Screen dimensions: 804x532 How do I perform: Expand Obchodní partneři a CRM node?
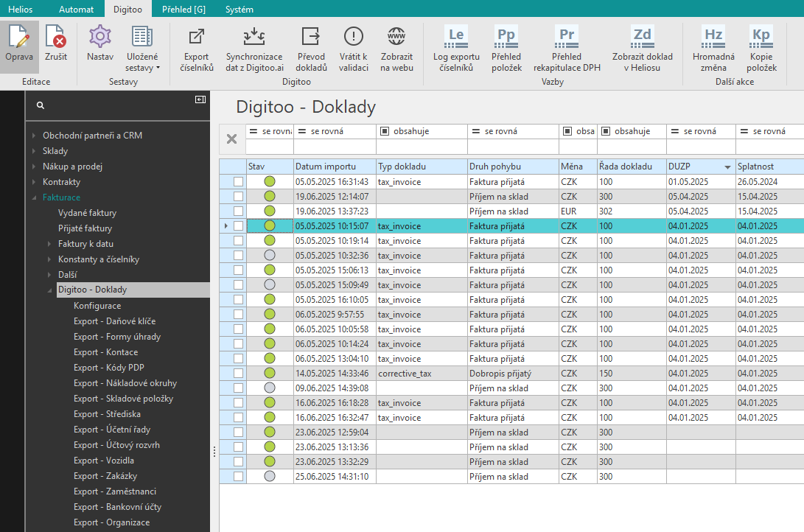pyautogui.click(x=34, y=136)
